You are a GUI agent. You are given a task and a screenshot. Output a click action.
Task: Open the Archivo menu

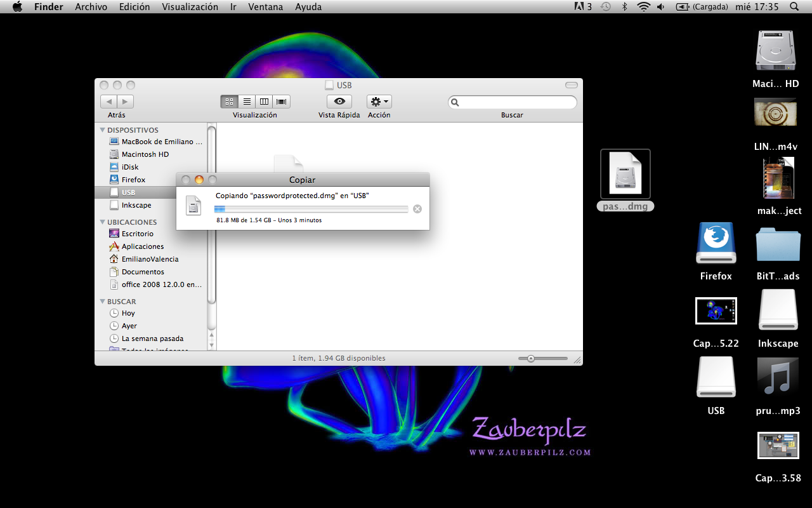click(x=91, y=7)
